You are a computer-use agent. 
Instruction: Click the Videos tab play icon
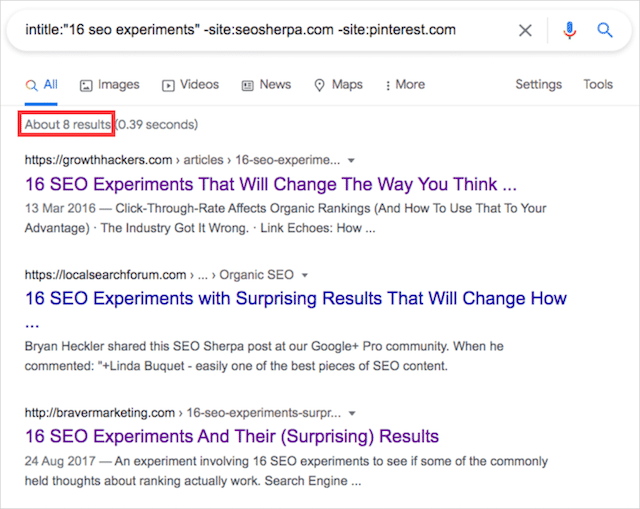click(x=168, y=85)
